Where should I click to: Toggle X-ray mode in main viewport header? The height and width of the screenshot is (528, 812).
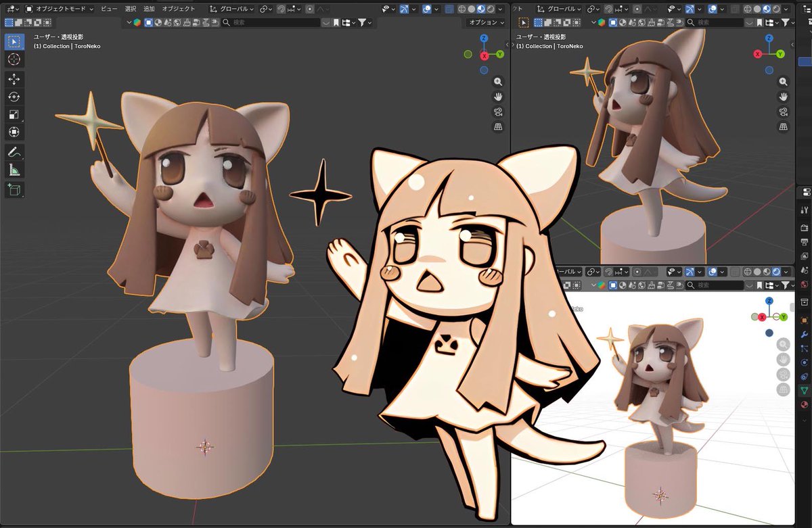coord(449,9)
